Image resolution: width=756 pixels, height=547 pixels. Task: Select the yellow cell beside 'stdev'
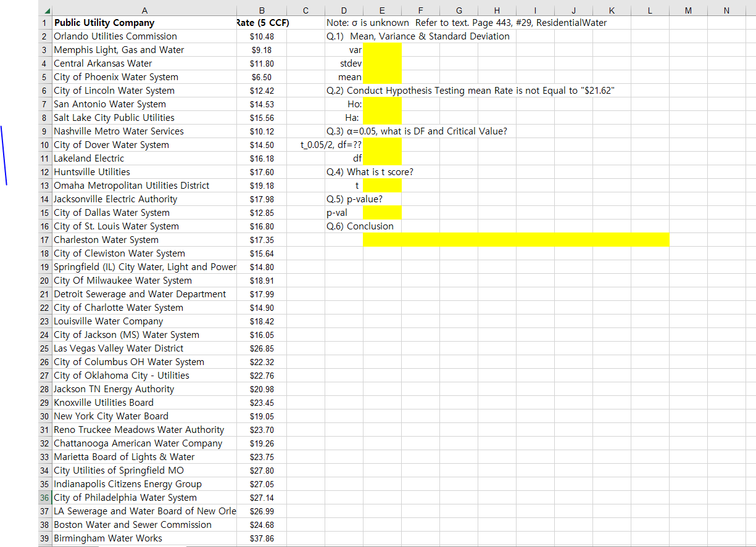click(x=382, y=64)
